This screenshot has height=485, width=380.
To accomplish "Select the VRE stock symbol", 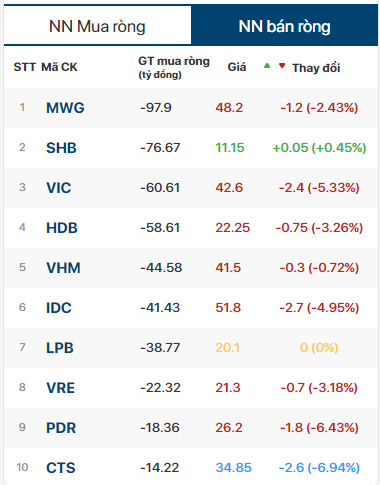I will (60, 388).
